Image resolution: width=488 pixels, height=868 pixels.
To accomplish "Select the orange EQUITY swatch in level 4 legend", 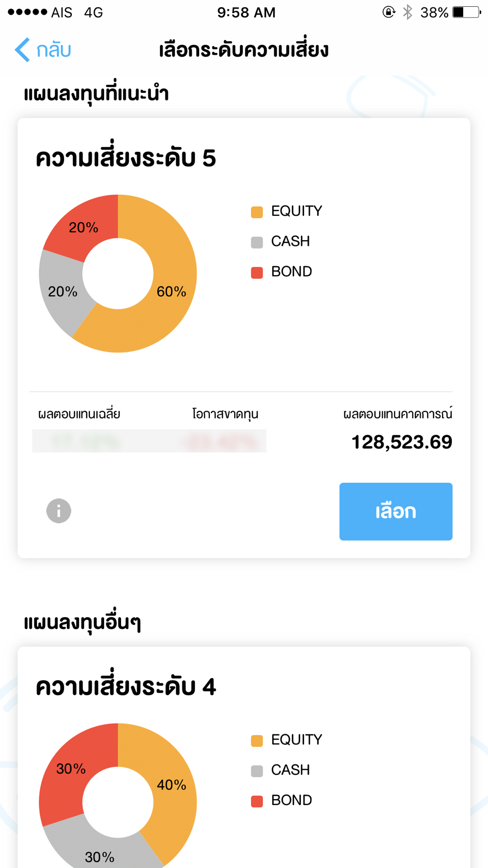I will [x=257, y=741].
